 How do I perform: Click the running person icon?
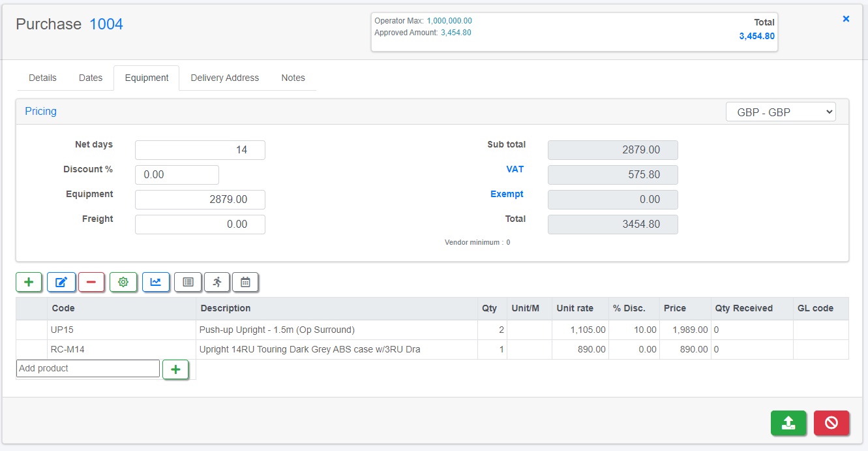pos(217,282)
